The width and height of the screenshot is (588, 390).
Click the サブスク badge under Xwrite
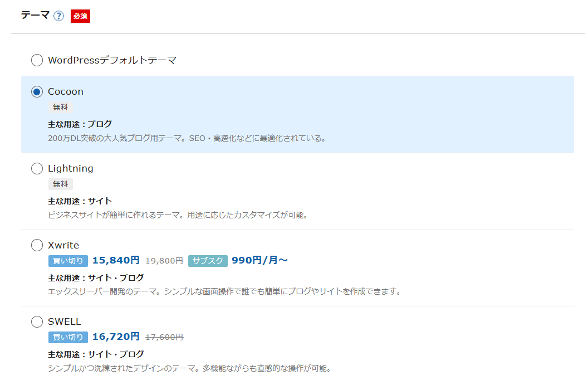[x=208, y=261]
